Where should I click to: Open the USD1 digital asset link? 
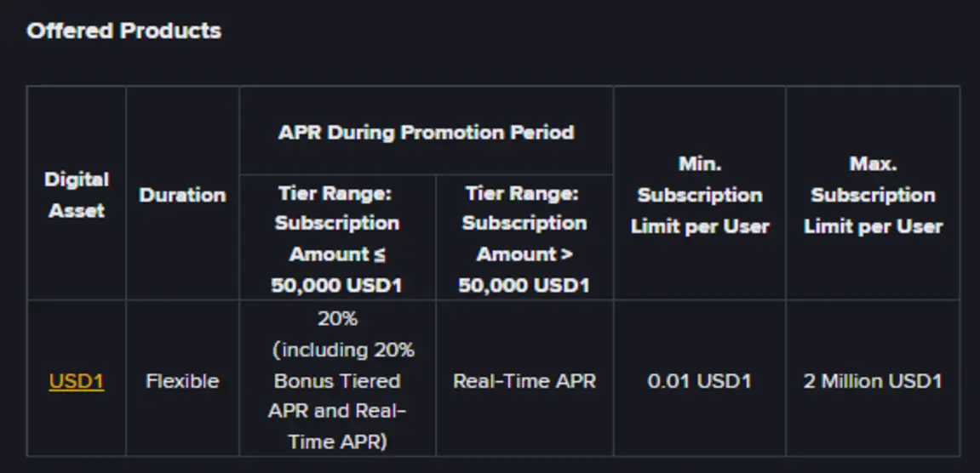tap(77, 381)
